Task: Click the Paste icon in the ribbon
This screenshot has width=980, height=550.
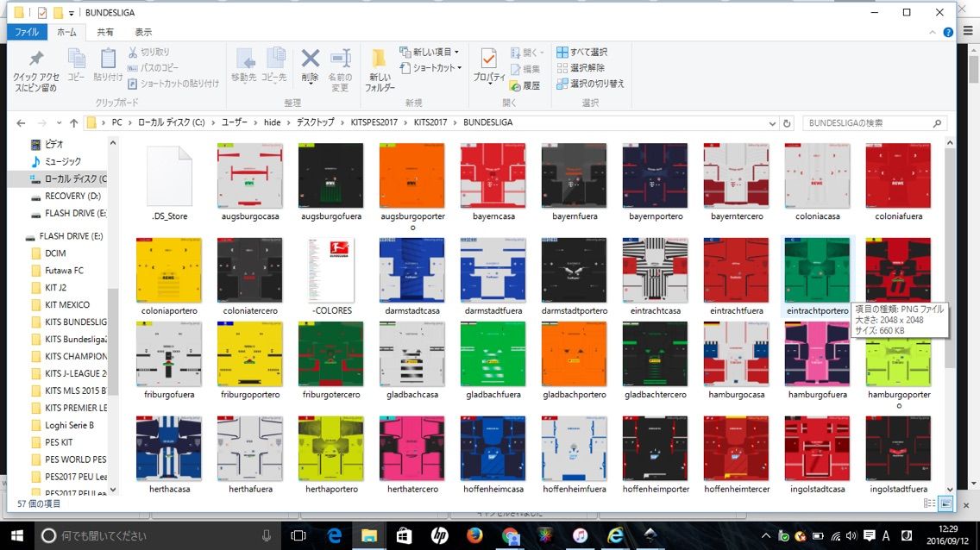Action: point(108,59)
